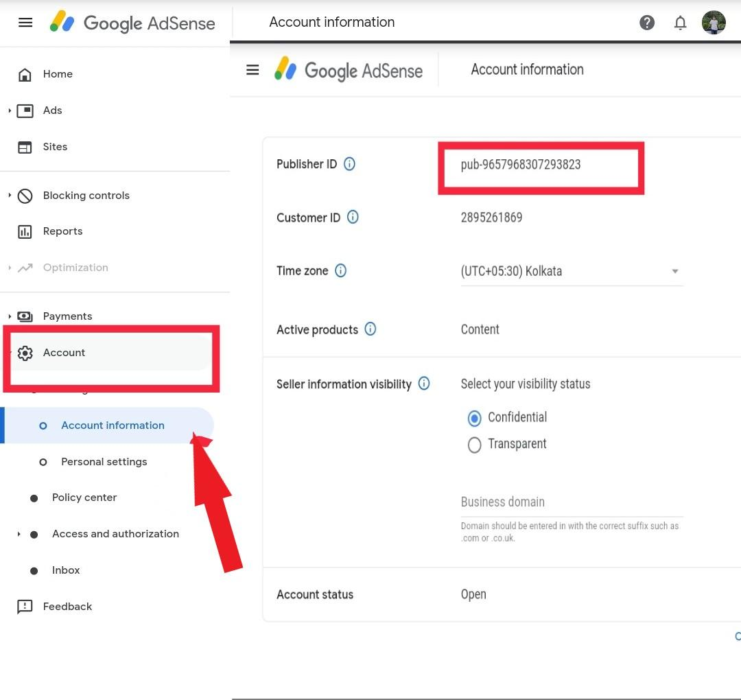This screenshot has width=741, height=700.
Task: Show info tooltip for Publisher ID
Action: pyautogui.click(x=349, y=164)
